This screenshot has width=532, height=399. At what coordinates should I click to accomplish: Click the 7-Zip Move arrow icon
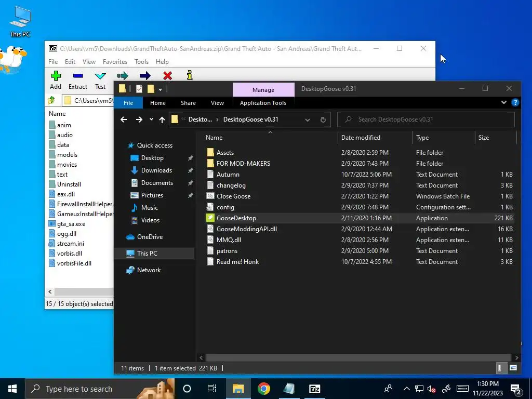(145, 76)
